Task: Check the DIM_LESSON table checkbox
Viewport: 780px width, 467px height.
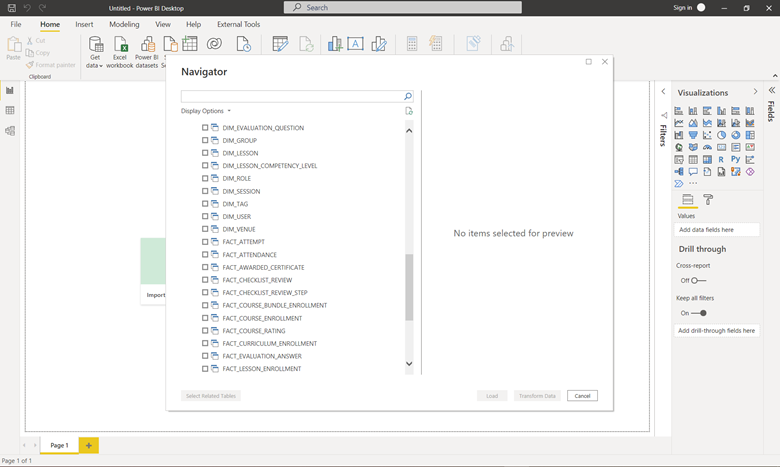Action: pos(205,153)
